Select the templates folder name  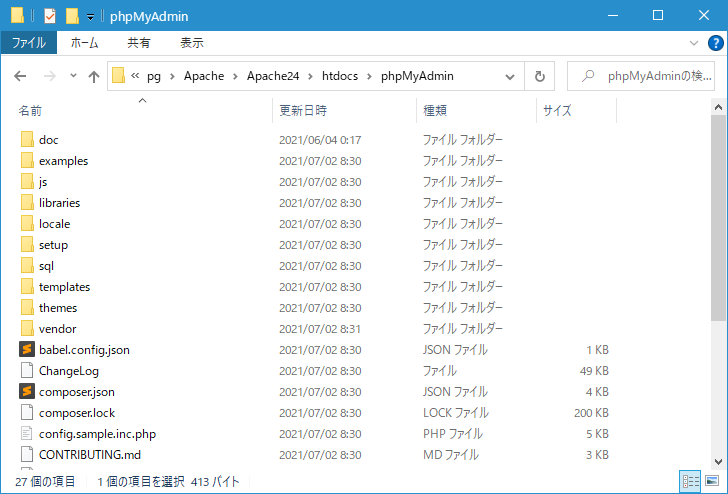coord(65,287)
